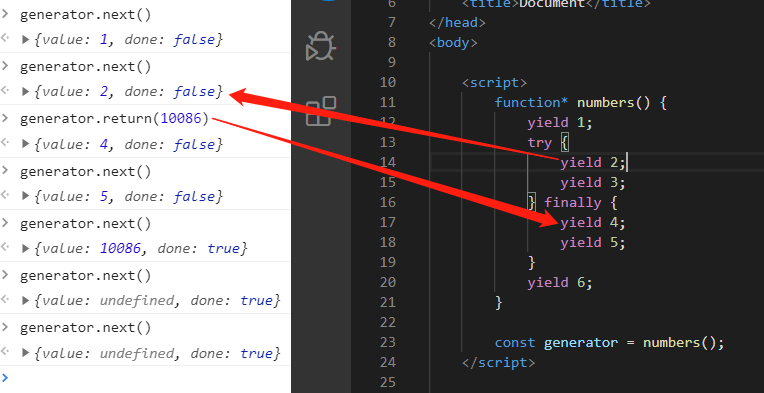Open the Extensions view in VS Code
764x393 pixels.
[x=321, y=111]
